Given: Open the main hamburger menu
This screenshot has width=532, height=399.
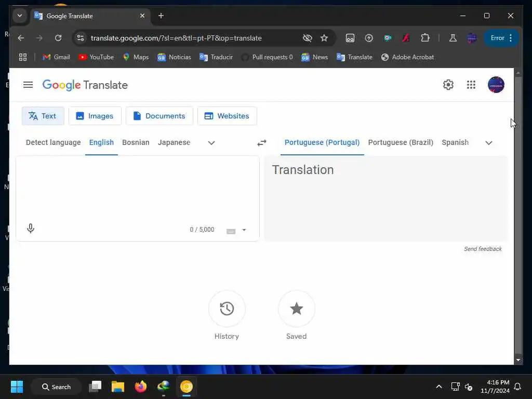Looking at the screenshot, I should pyautogui.click(x=28, y=85).
